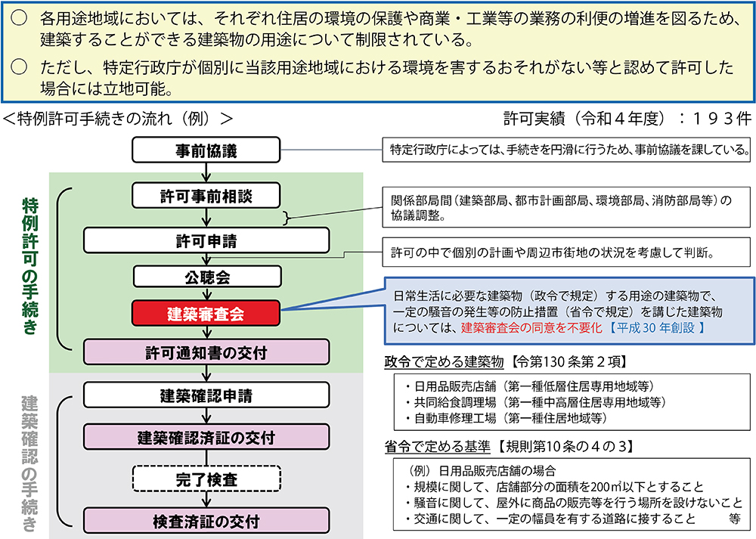Click the 事前協議 flowchart box
Screen dimensions: 756x539
pyautogui.click(x=206, y=150)
